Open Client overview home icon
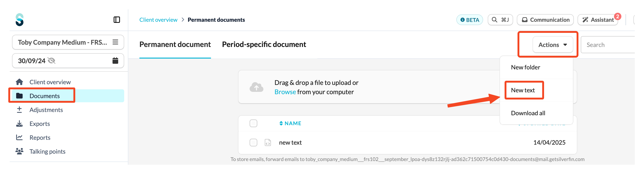Screen dimensions: 644x174 19,82
